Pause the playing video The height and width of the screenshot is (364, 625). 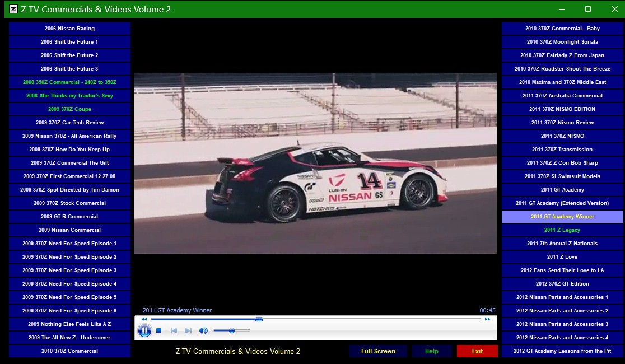click(144, 331)
